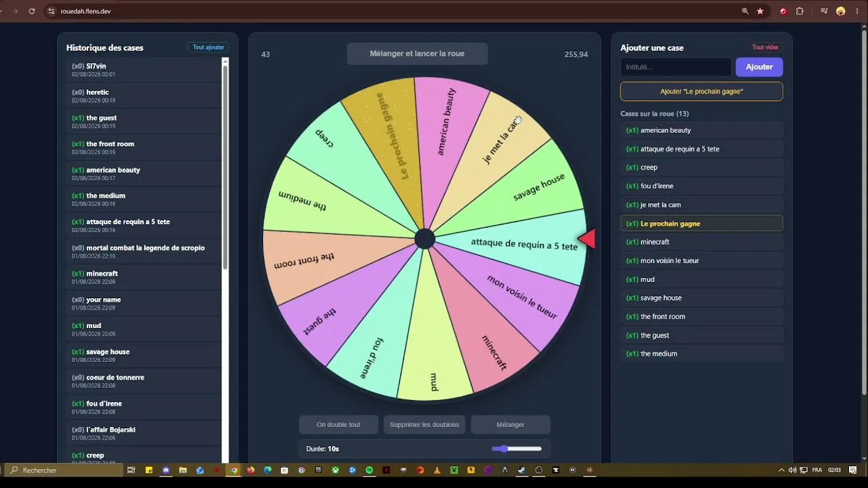Open Task View on the taskbar
The height and width of the screenshot is (488, 868).
[x=131, y=470]
